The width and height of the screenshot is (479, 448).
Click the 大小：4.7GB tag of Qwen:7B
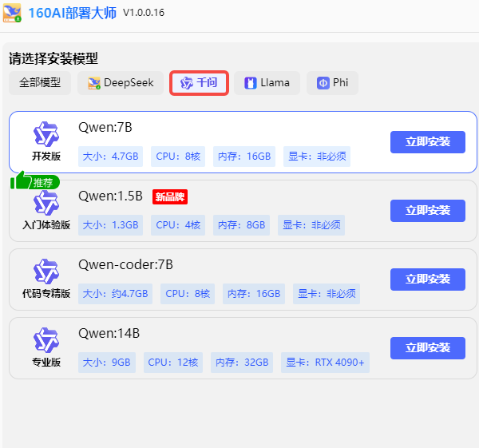[x=111, y=157]
